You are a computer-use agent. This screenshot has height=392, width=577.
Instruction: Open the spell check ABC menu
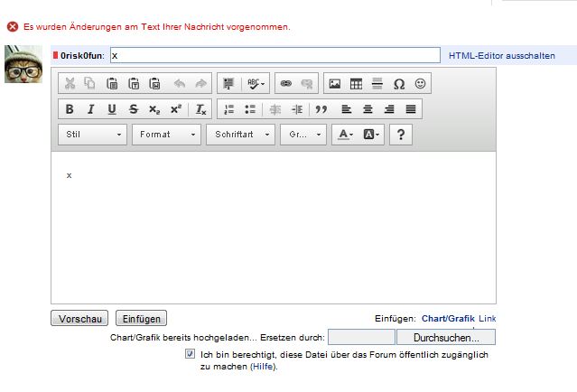pos(256,84)
